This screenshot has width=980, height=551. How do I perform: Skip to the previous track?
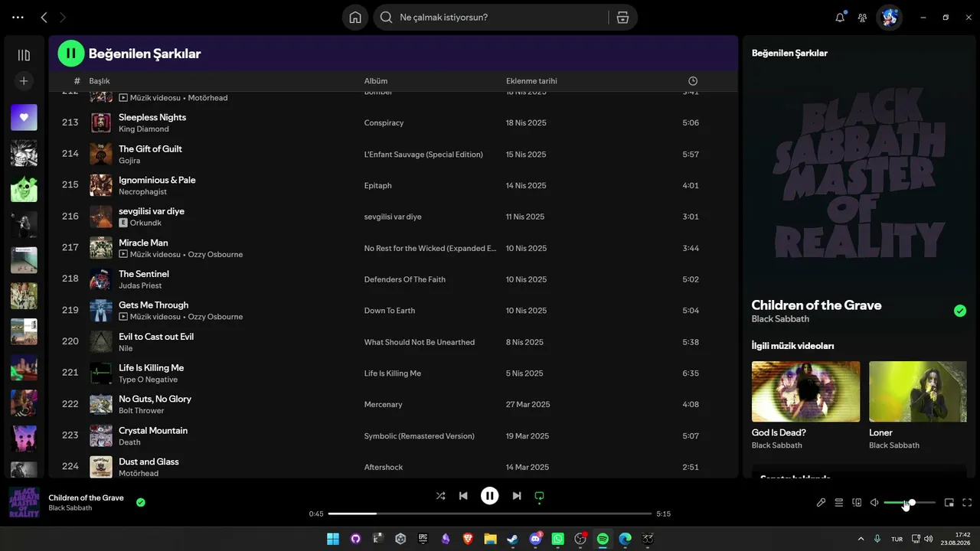(463, 496)
